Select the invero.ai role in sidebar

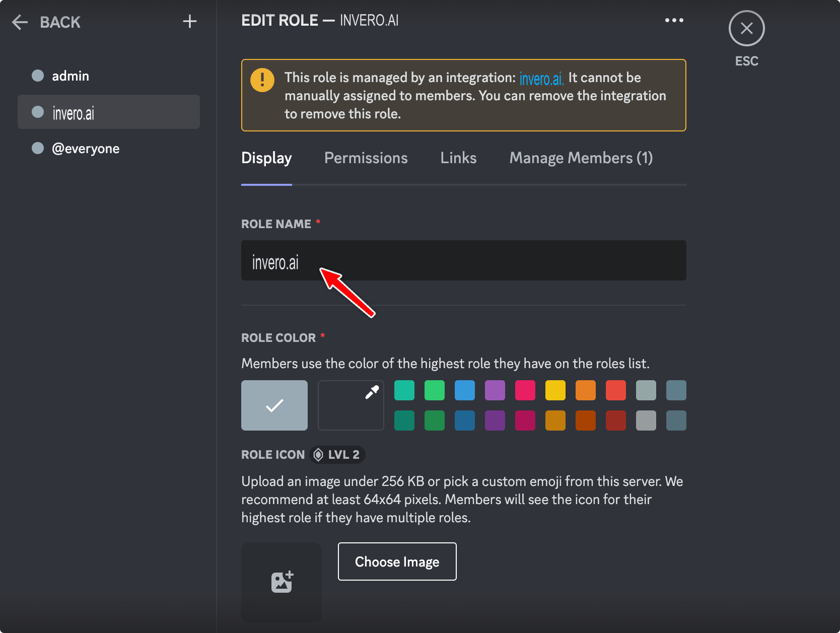pyautogui.click(x=109, y=112)
